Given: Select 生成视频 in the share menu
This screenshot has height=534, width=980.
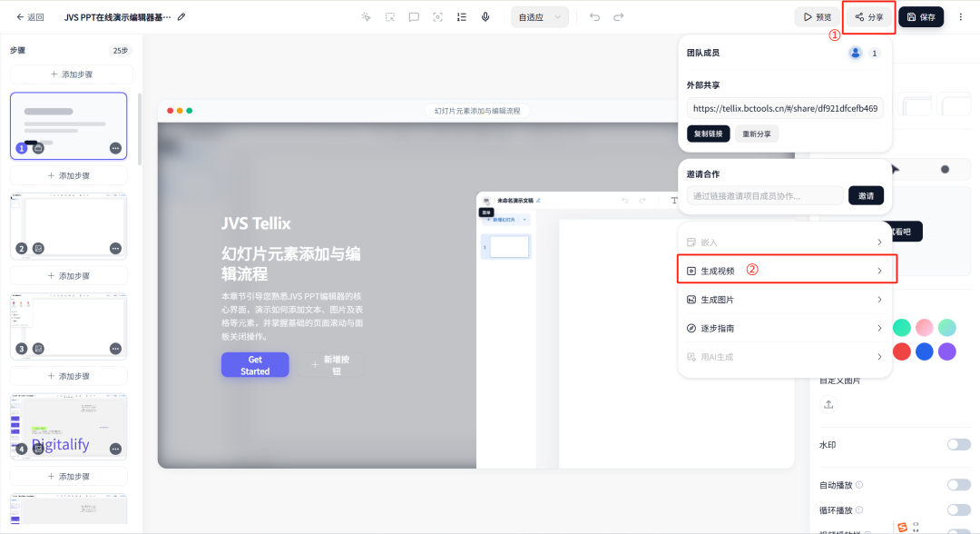Looking at the screenshot, I should click(784, 271).
